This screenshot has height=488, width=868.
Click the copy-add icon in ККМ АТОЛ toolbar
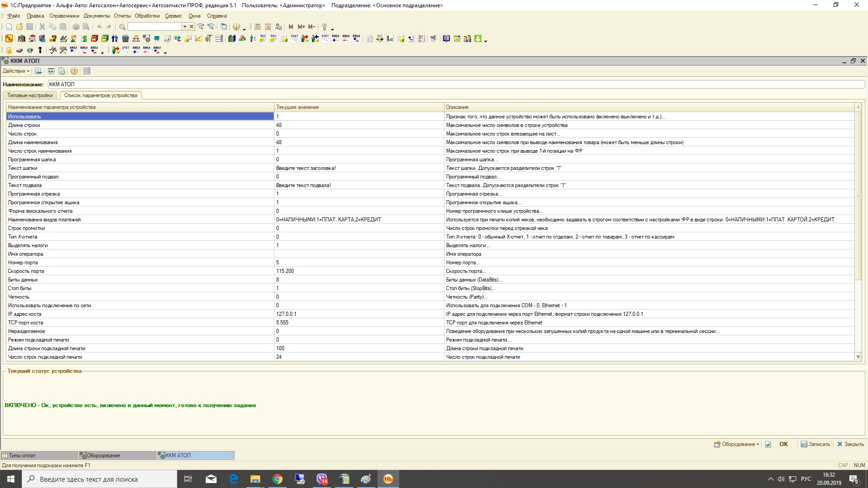click(x=62, y=71)
